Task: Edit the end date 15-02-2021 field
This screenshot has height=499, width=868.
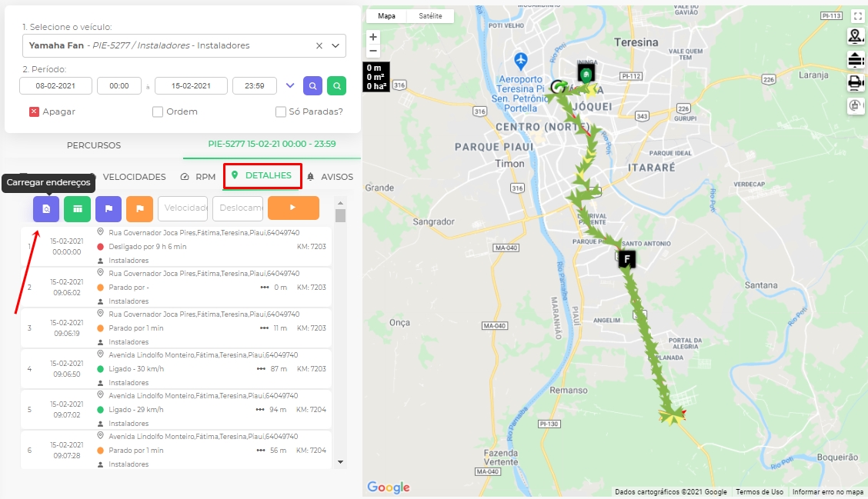Action: pyautogui.click(x=191, y=86)
